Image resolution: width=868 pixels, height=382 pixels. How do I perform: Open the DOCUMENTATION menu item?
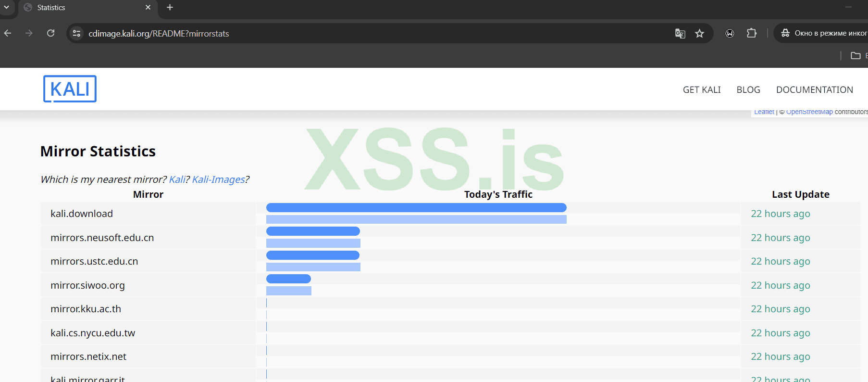pos(815,89)
